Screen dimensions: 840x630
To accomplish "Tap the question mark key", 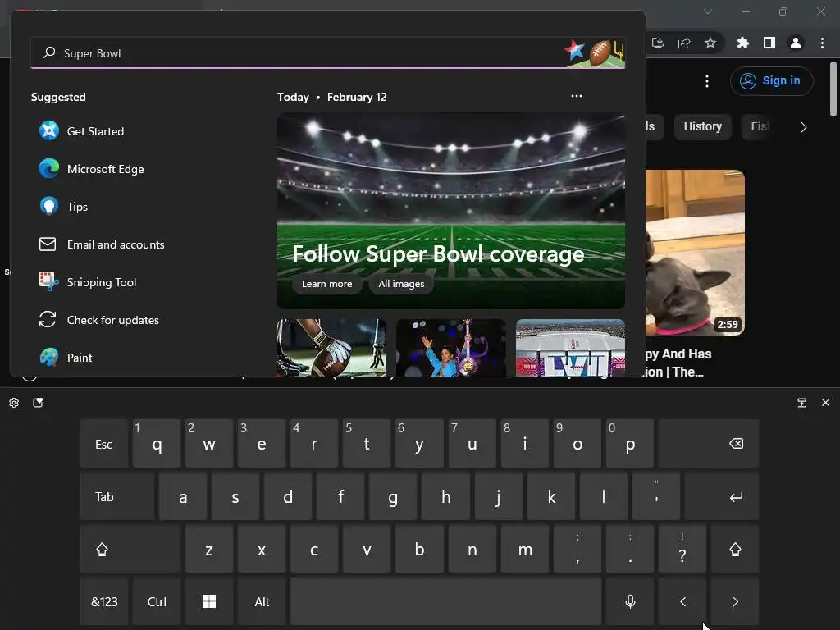I will tap(682, 549).
